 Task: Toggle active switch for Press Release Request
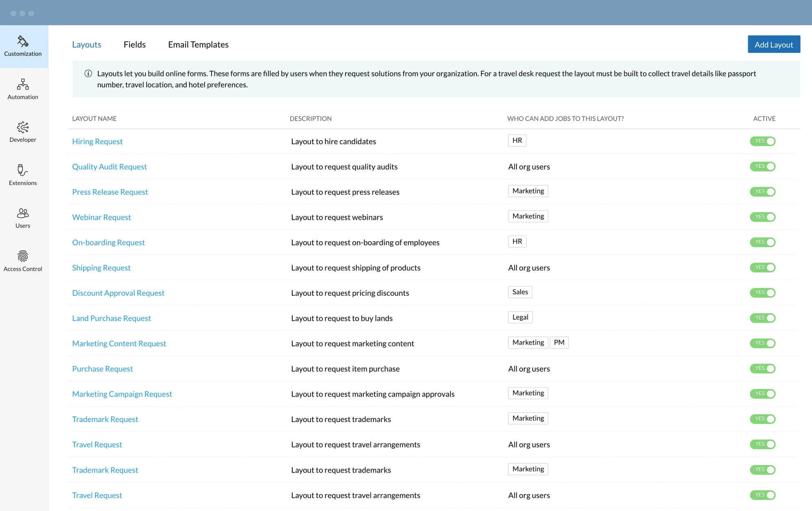(x=762, y=191)
